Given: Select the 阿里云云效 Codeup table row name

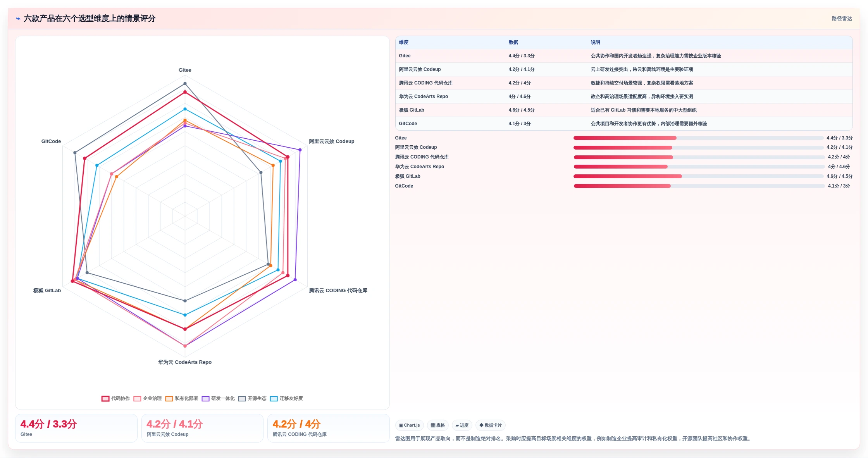Looking at the screenshot, I should click(x=420, y=69).
